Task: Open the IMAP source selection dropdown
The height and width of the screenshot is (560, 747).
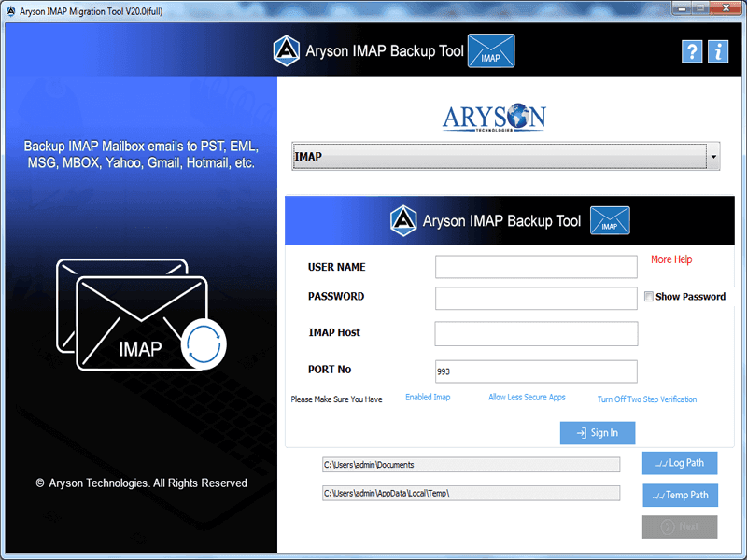Action: [712, 156]
